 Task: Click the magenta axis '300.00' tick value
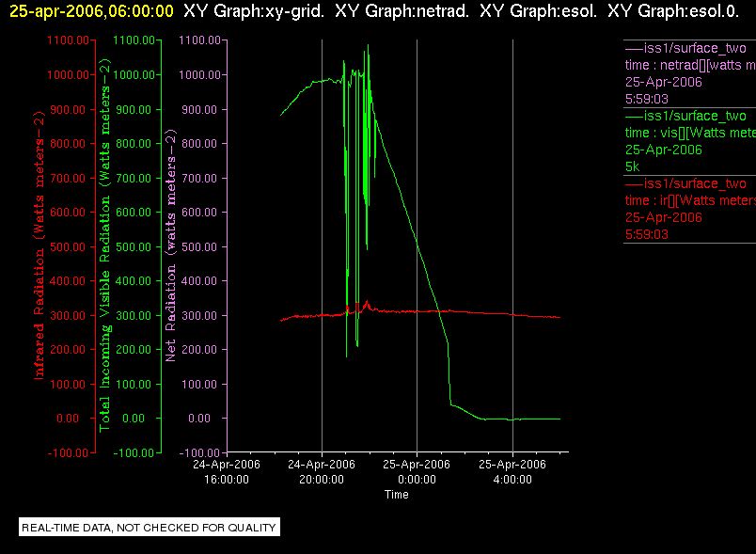click(199, 316)
